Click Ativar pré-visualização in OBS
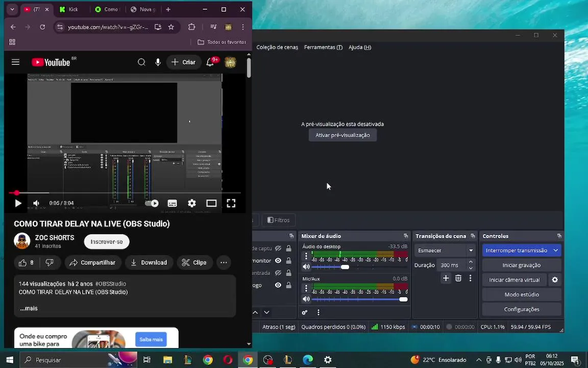The image size is (588, 368). click(343, 135)
